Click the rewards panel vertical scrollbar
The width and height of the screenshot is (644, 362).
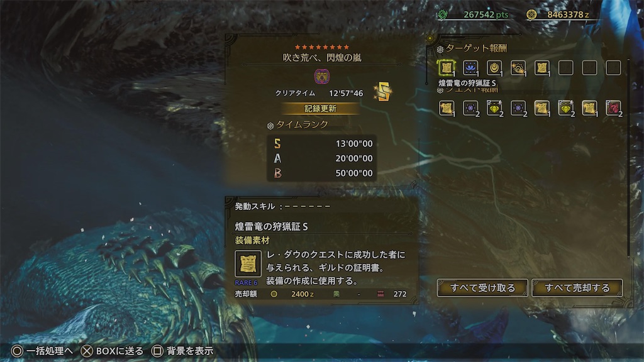click(628, 158)
